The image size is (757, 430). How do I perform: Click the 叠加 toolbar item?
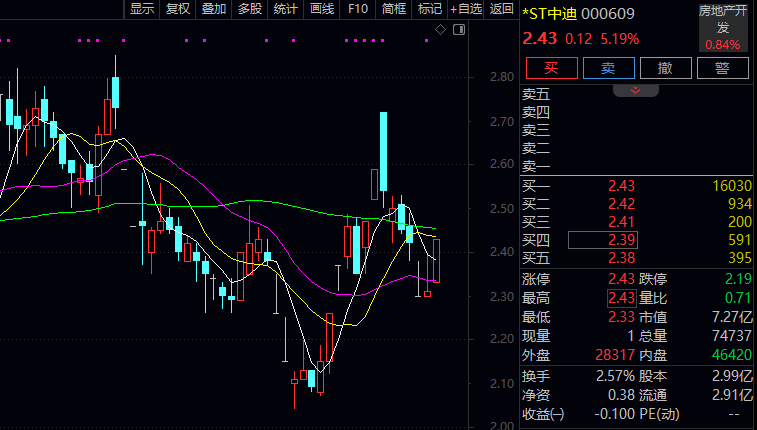(x=213, y=9)
